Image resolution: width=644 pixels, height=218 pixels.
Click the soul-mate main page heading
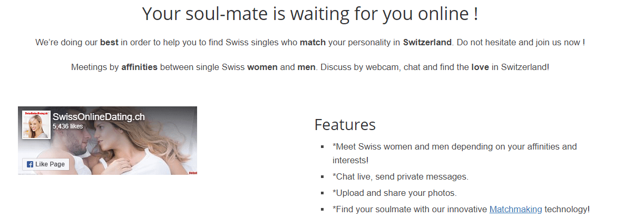click(x=310, y=14)
